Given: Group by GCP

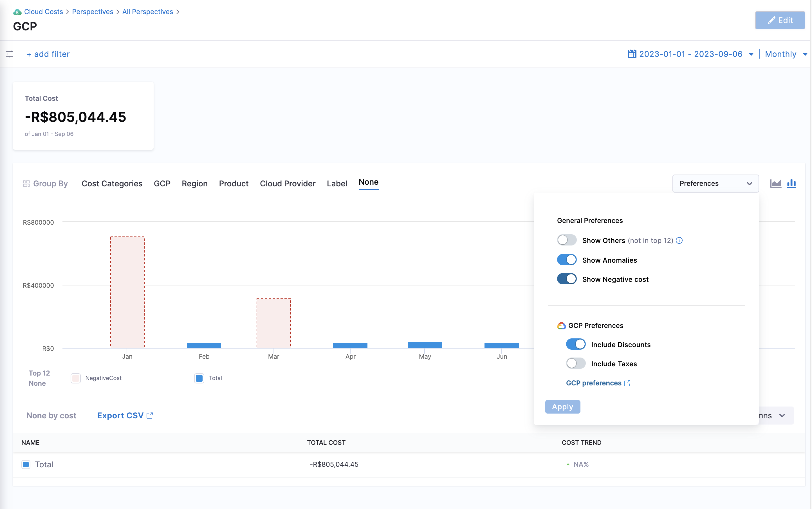Looking at the screenshot, I should pos(162,184).
